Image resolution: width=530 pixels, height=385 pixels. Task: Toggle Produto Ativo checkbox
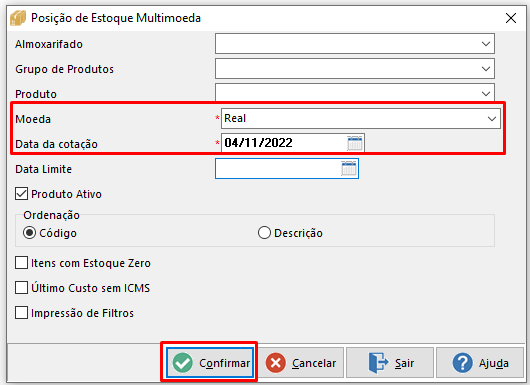click(21, 194)
